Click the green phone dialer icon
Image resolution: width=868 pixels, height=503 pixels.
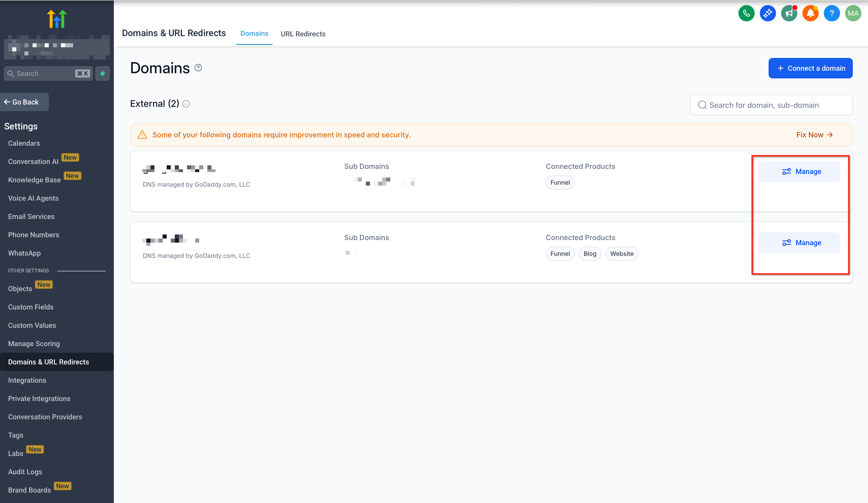click(746, 13)
